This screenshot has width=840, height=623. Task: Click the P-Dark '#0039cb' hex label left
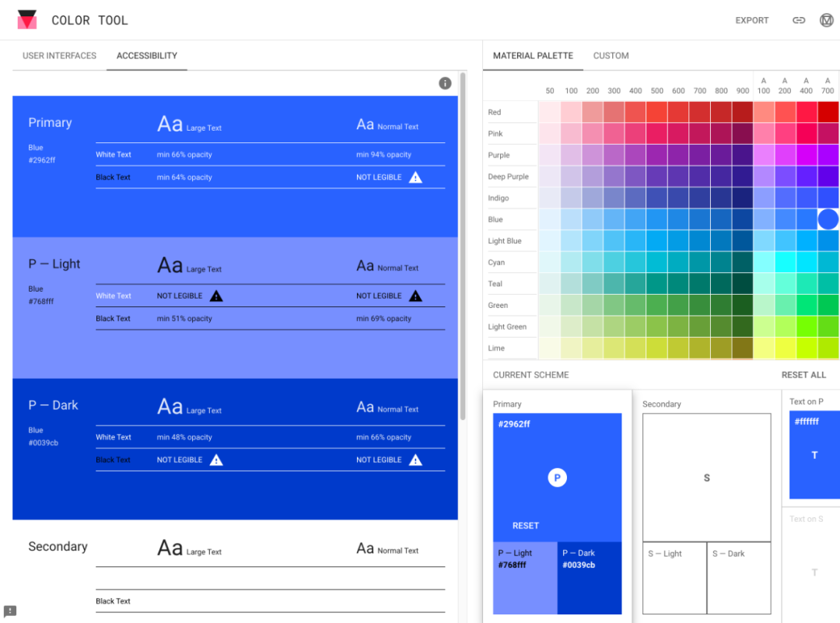(44, 443)
